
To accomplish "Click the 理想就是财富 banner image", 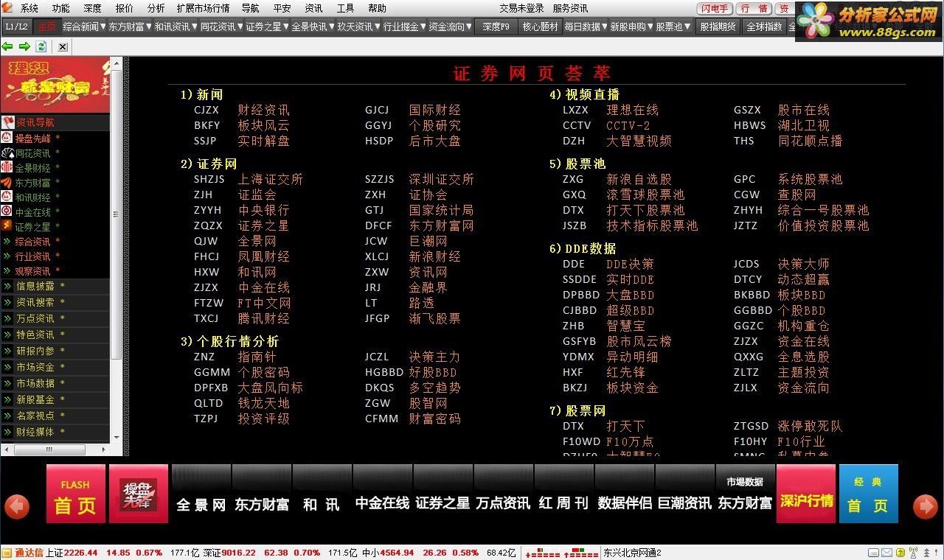I will click(55, 85).
